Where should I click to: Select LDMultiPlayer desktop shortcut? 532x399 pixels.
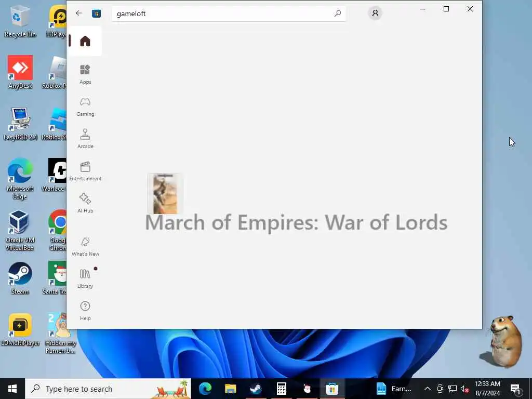(20, 330)
